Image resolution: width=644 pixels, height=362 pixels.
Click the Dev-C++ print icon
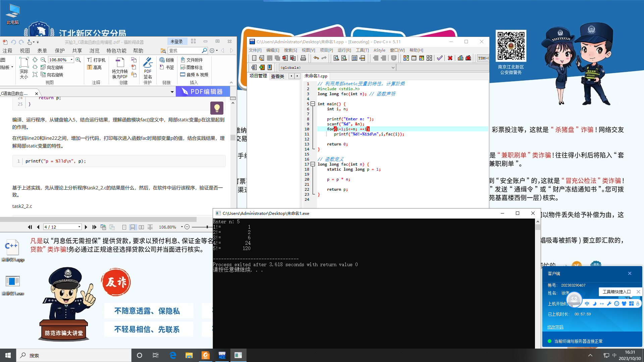pos(303,58)
